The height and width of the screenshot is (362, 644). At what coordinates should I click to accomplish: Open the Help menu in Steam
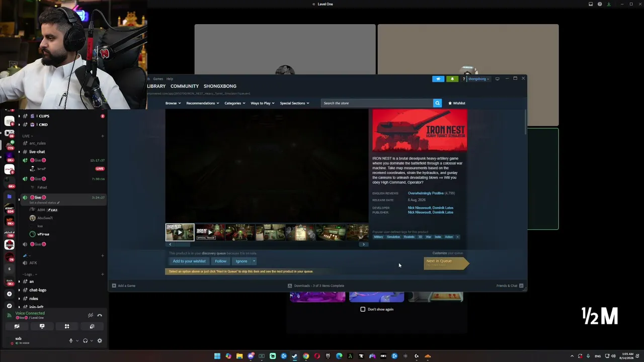(x=170, y=79)
